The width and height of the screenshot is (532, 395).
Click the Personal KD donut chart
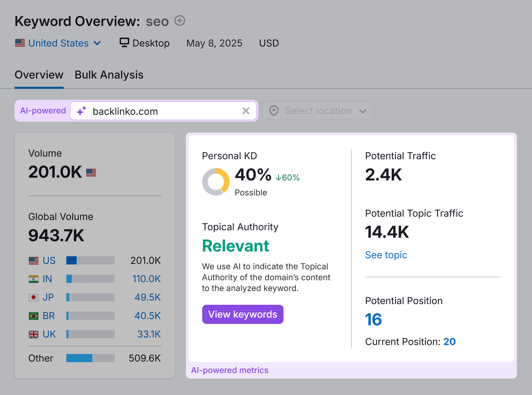(216, 181)
